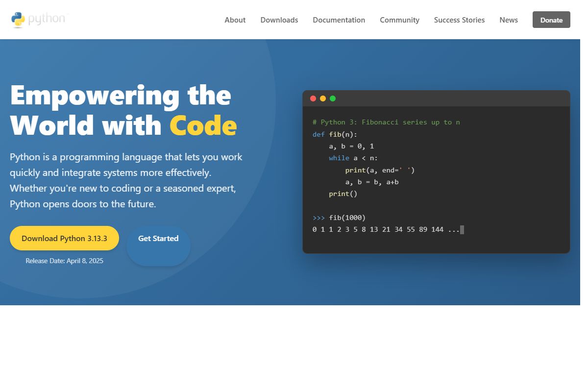Click the terminal window title bar

(x=436, y=98)
